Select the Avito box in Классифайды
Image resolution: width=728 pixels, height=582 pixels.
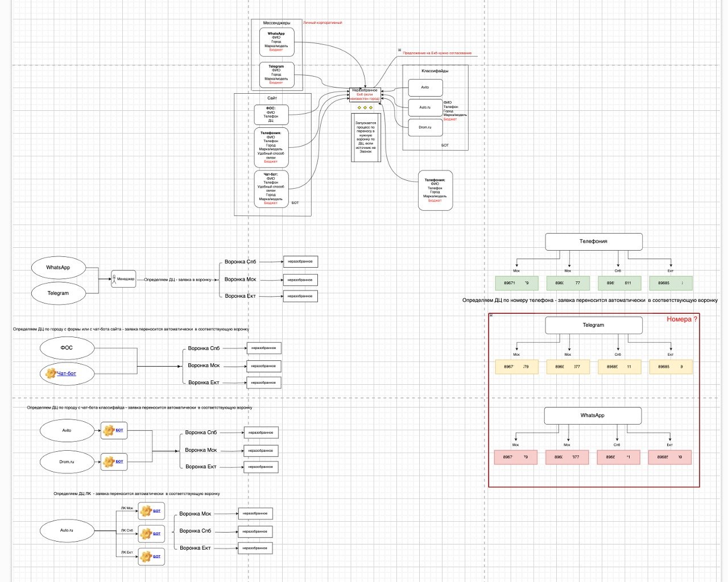point(425,88)
